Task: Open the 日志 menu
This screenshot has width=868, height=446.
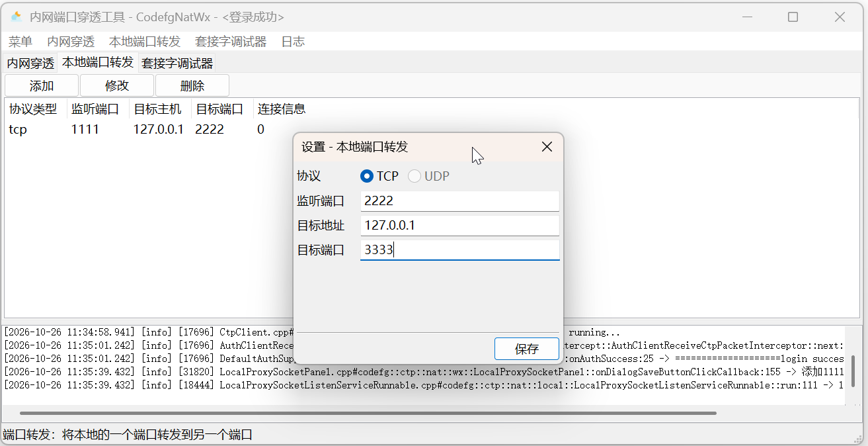Action: (x=293, y=42)
